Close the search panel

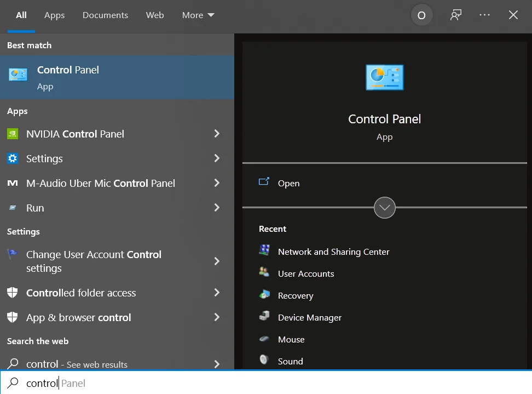(x=513, y=15)
